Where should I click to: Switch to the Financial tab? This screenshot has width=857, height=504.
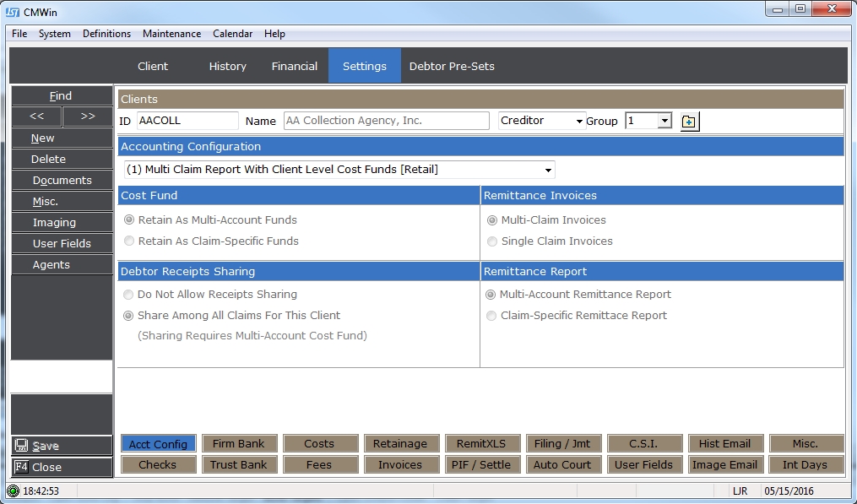[x=294, y=66]
